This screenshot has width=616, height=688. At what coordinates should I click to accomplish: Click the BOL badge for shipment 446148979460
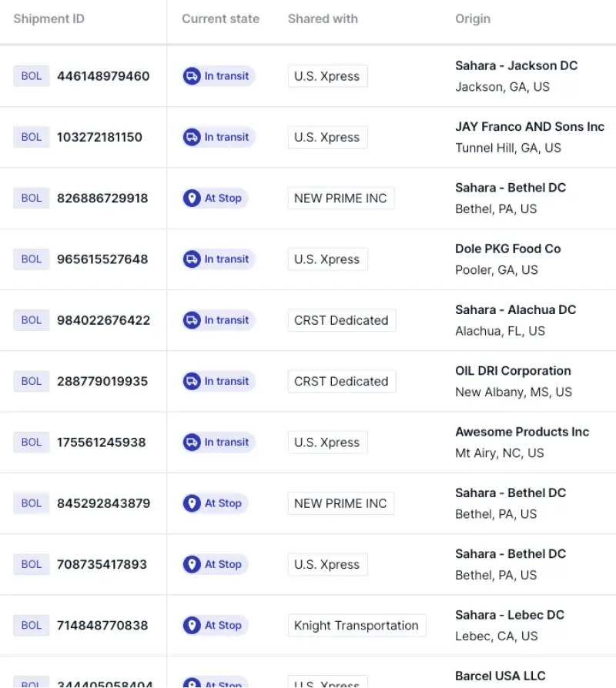[31, 76]
